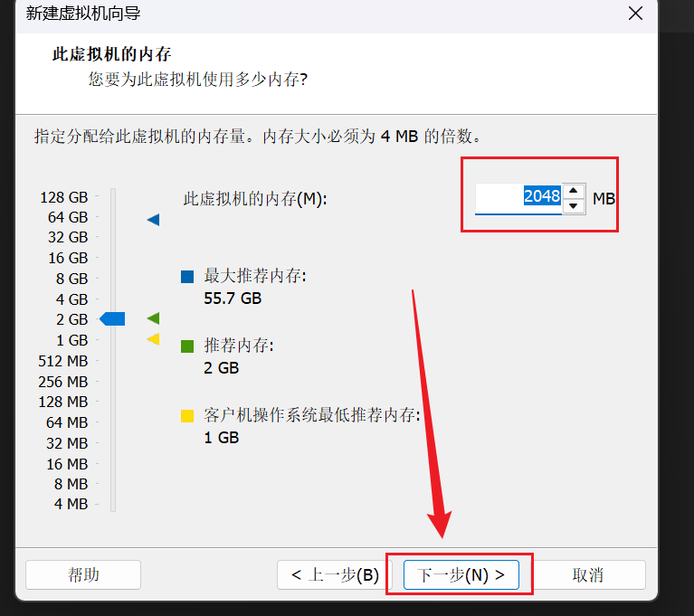This screenshot has width=694, height=616.
Task: Click the blue maximum recommended memory marker
Action: point(153,220)
